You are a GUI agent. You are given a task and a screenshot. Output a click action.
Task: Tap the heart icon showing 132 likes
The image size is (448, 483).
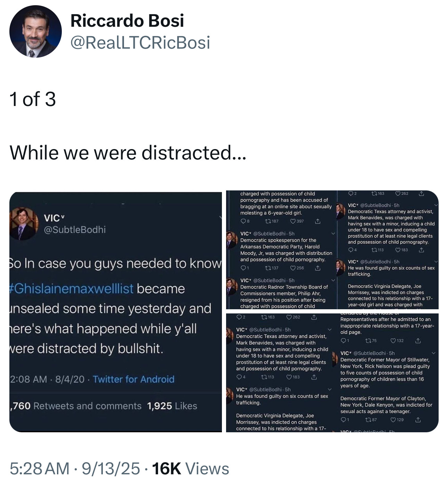(x=393, y=341)
